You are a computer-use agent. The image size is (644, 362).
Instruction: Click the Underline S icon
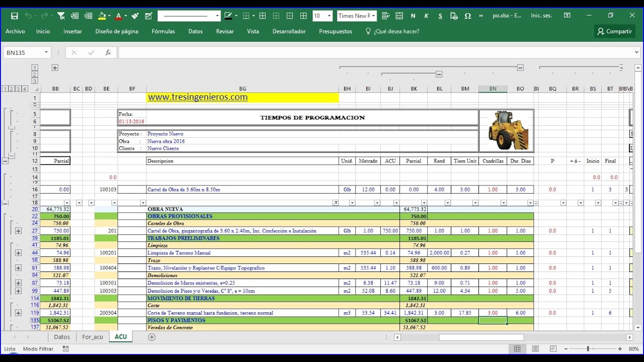[x=440, y=16]
